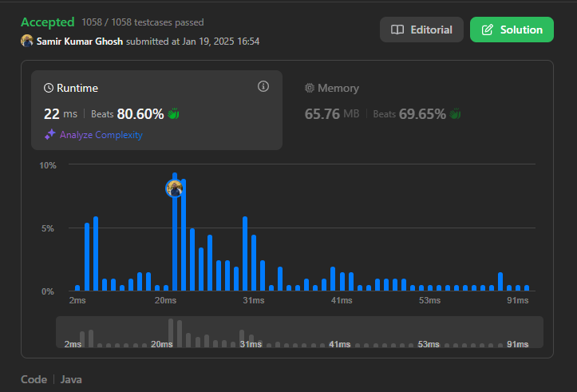Open the Editorial button label
The width and height of the screenshot is (577, 392).
[431, 30]
